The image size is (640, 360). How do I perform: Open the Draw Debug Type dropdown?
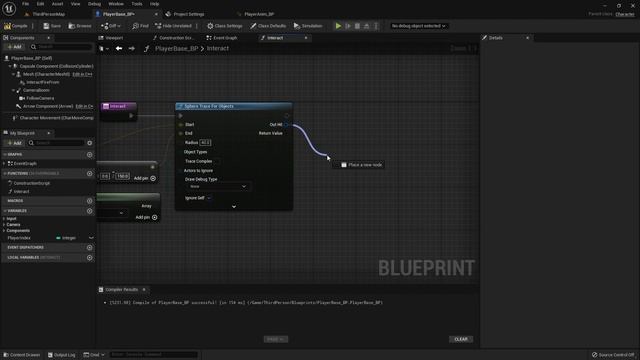point(217,187)
